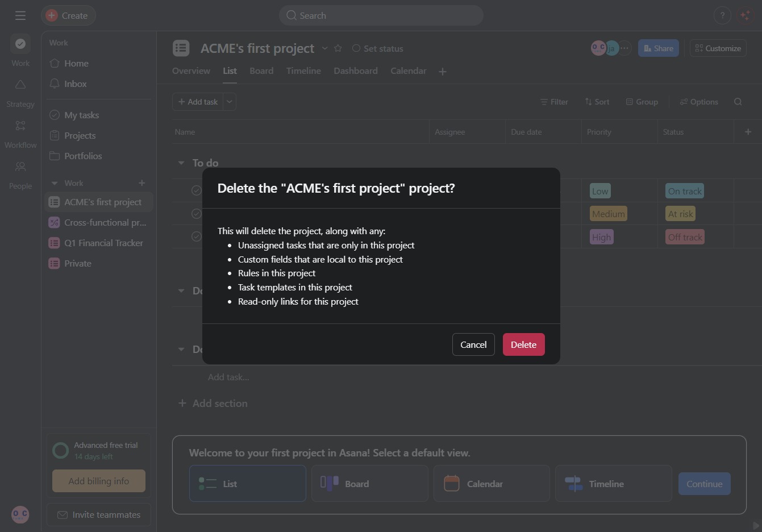
Task: Click the Work checkmark icon in left rail
Action: click(x=20, y=44)
